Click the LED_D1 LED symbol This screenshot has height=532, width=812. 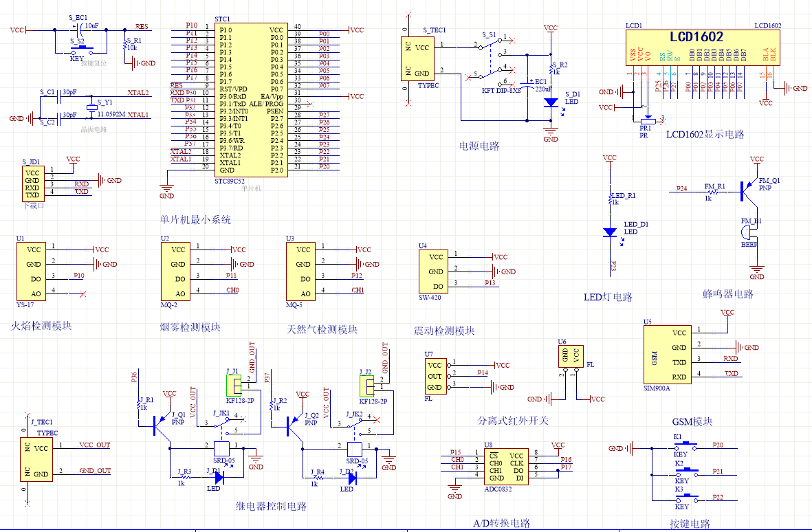[610, 232]
